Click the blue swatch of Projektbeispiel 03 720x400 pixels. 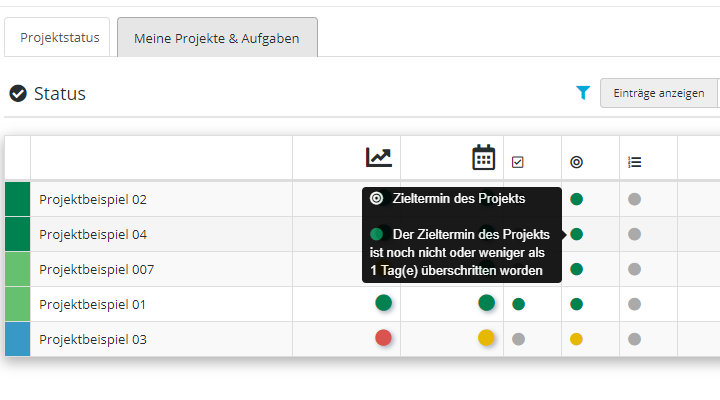point(17,339)
